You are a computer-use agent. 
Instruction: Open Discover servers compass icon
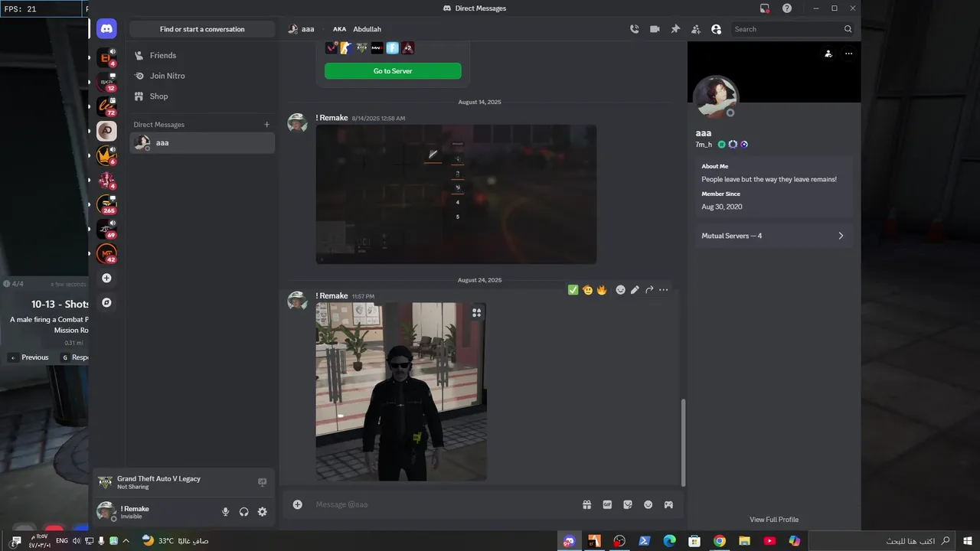coord(106,302)
